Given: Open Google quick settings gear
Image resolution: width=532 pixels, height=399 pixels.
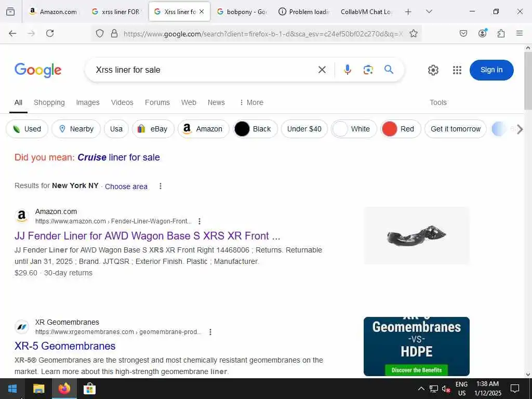Looking at the screenshot, I should click(433, 70).
